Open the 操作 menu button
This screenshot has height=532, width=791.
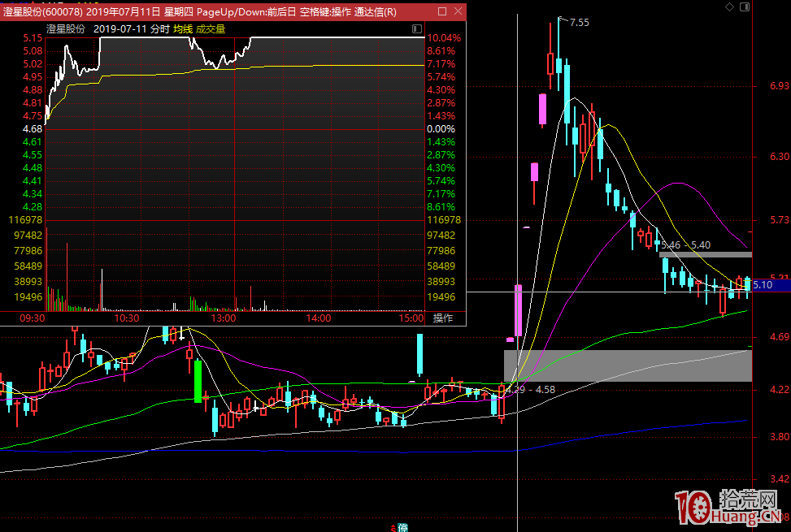[x=443, y=318]
